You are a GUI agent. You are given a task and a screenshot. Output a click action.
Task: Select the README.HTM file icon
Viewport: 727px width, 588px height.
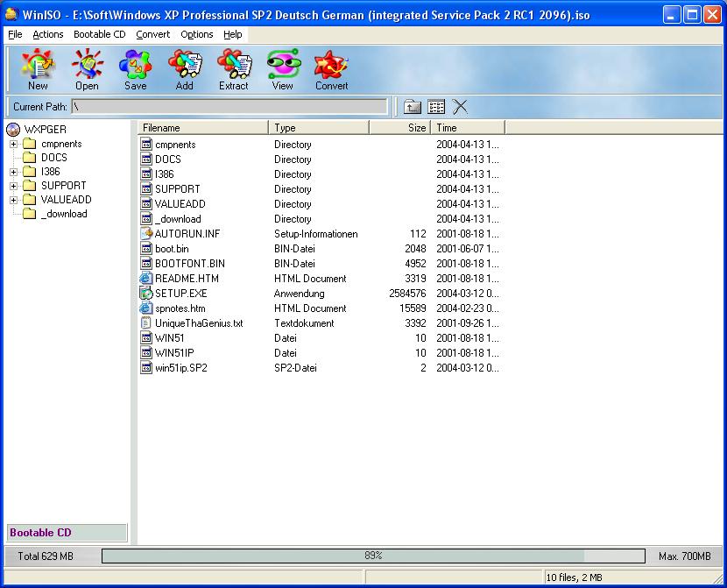[146, 279]
